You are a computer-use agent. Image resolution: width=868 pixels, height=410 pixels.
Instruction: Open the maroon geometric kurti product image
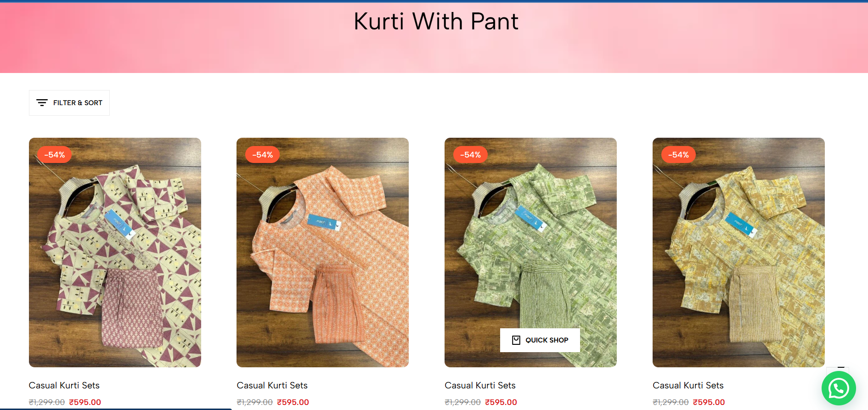pyautogui.click(x=115, y=253)
